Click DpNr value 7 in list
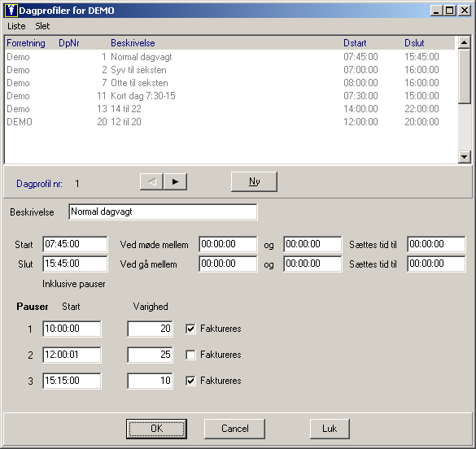 coord(104,83)
